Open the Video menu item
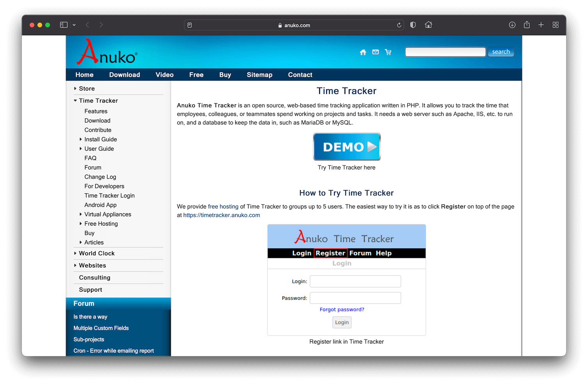The height and width of the screenshot is (385, 588). coord(165,75)
